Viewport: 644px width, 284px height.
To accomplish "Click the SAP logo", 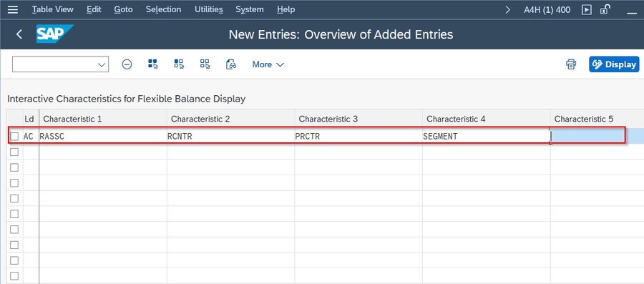I will 54,34.
